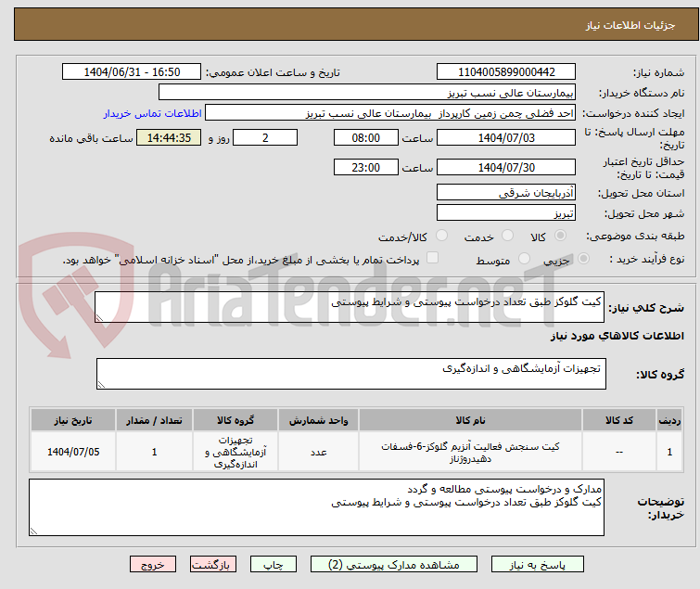Click the table cell date 1404/07/05
The image size is (700, 589).
point(73,452)
